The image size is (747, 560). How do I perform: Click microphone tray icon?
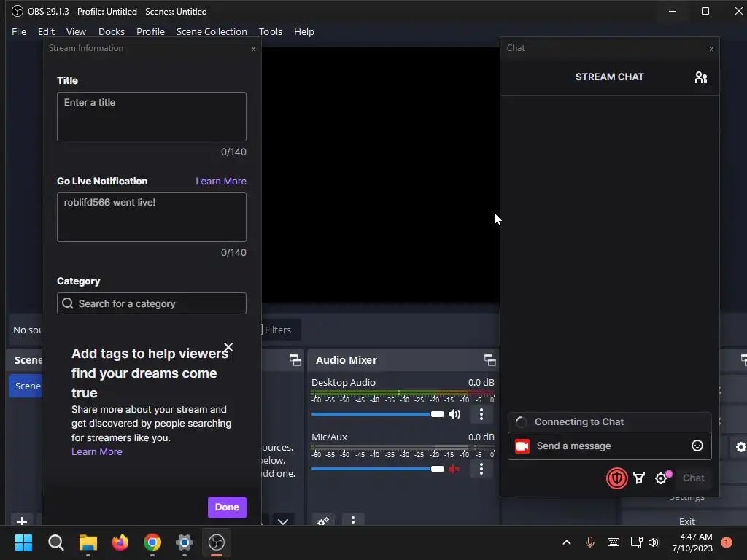tap(589, 542)
